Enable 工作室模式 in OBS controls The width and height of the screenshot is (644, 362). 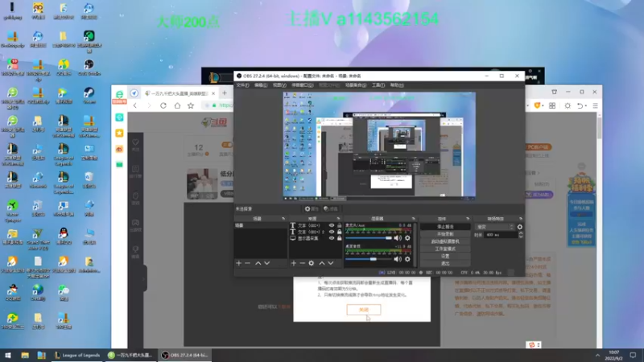click(445, 249)
